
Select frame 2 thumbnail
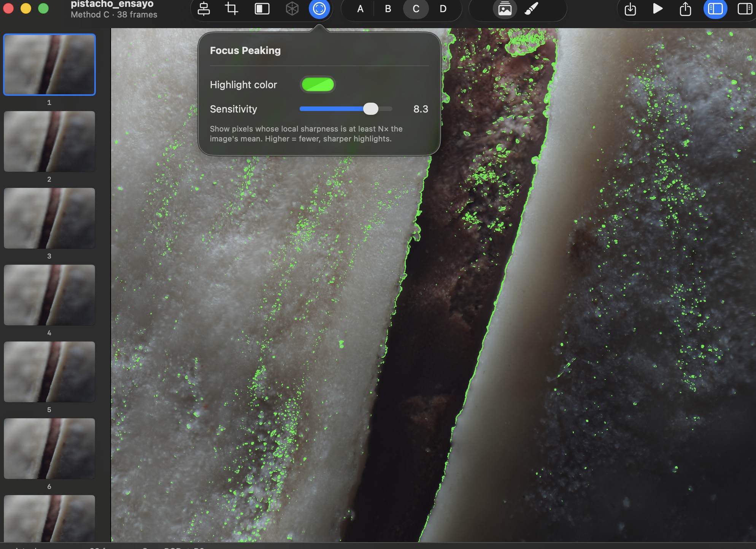tap(49, 141)
